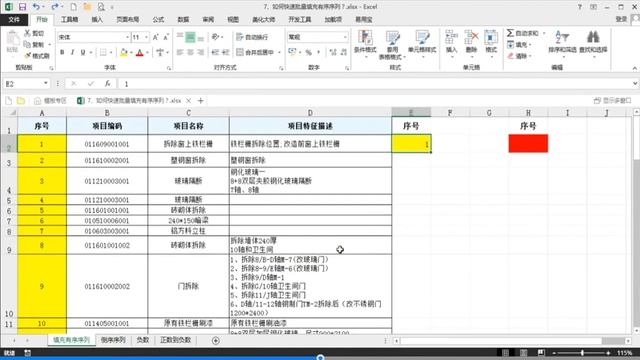Click the zoom slider in the status bar
This screenshot has height=360, width=640.
pos(581,353)
